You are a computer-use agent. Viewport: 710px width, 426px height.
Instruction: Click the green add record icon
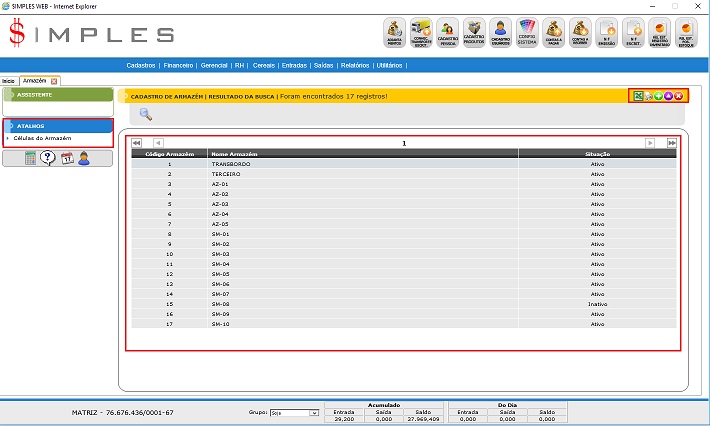(x=658, y=96)
